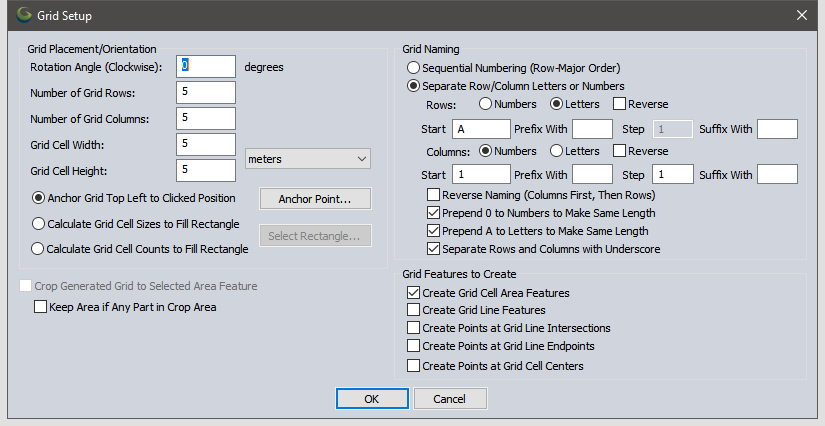Confirm grid settings with OK button
Viewport: 825px width, 426px height.
click(x=372, y=399)
